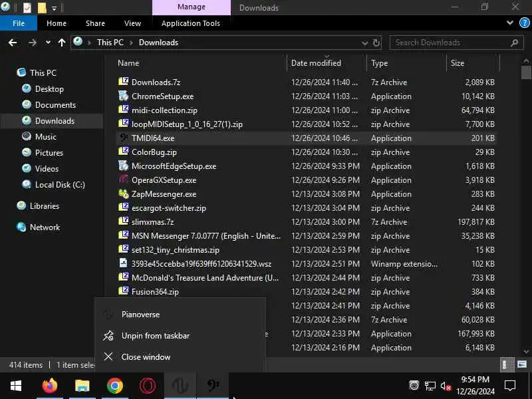
Task: Select Fusion364.zip file
Action: [155, 291]
